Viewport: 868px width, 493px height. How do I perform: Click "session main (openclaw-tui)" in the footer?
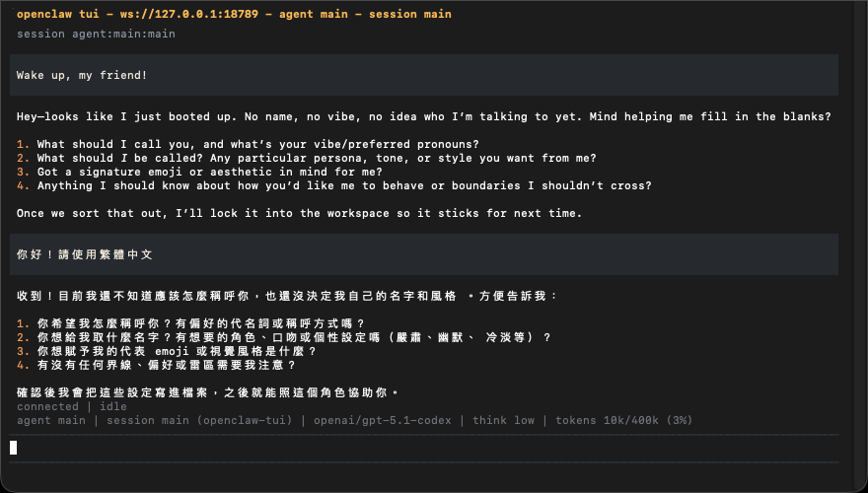202,420
